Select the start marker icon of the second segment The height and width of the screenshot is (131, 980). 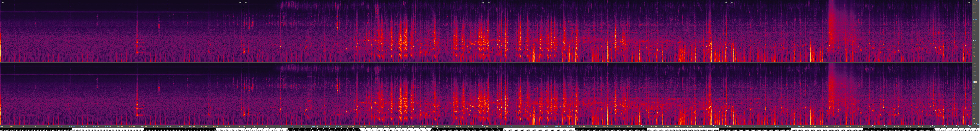246,2
